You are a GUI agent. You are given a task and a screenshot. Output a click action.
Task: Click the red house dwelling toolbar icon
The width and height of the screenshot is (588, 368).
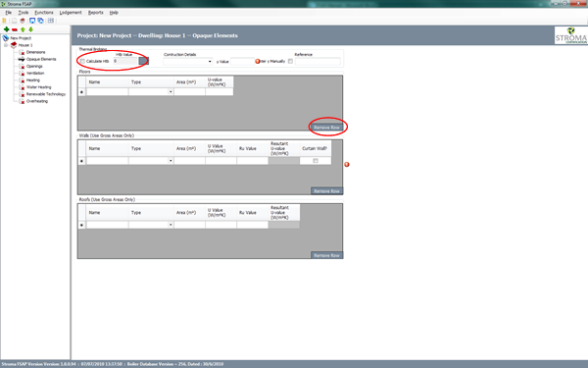coord(23,21)
